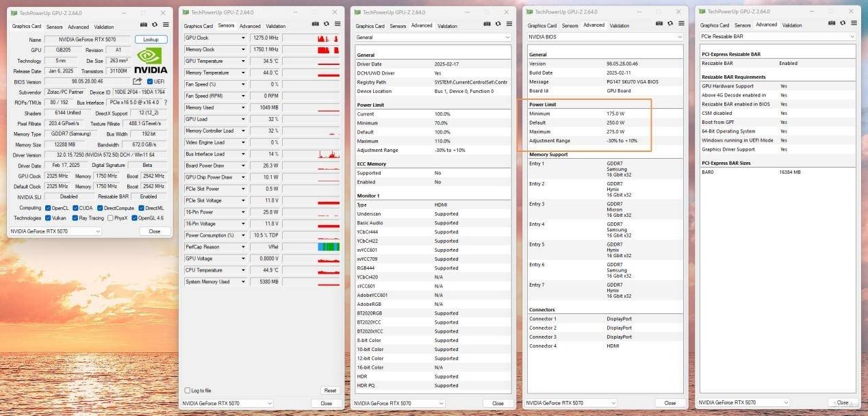The width and height of the screenshot is (868, 416).
Task: Open the Advanced category dropdown showing General
Action: coord(433,37)
